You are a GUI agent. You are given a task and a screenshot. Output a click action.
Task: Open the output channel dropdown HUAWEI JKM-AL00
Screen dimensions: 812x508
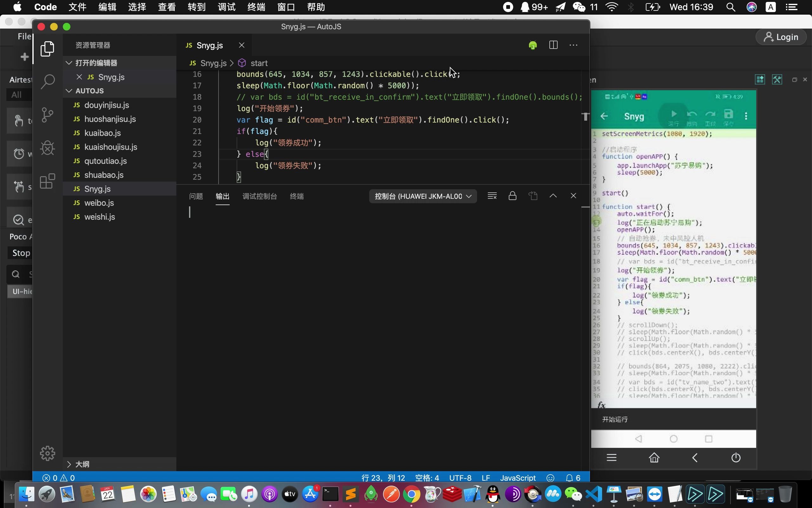(x=423, y=196)
